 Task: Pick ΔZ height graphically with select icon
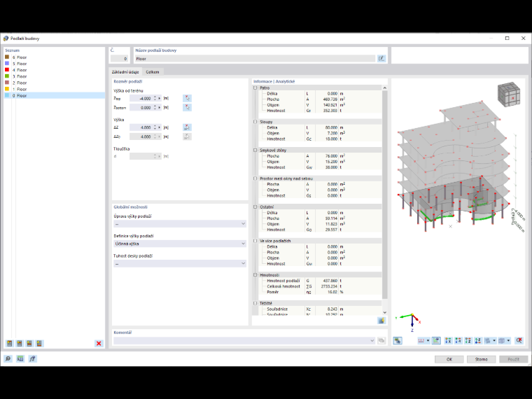pyautogui.click(x=187, y=127)
